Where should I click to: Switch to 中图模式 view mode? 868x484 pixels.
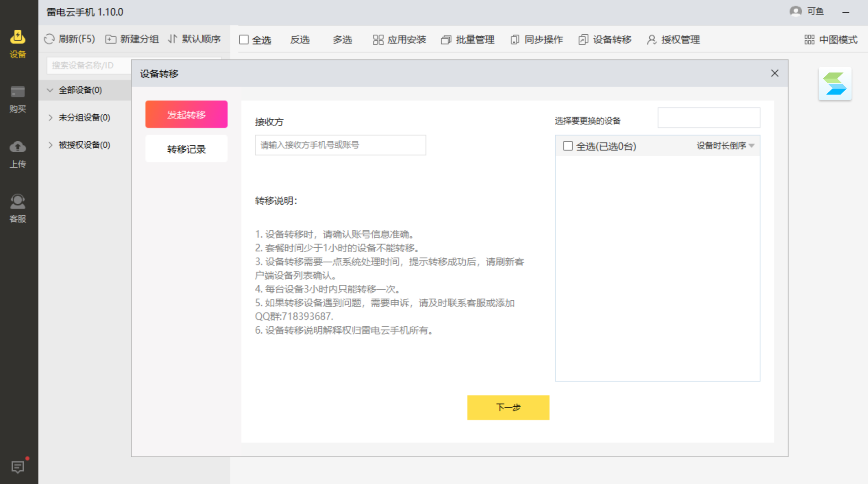click(831, 40)
